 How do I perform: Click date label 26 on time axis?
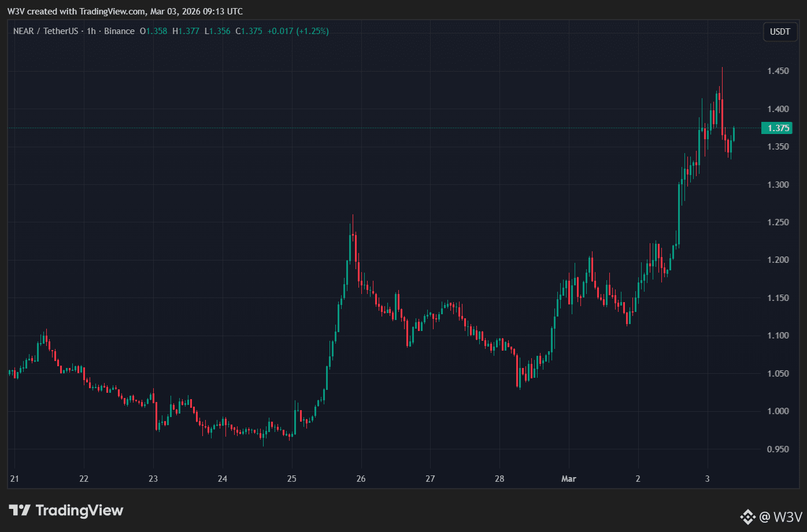point(361,479)
